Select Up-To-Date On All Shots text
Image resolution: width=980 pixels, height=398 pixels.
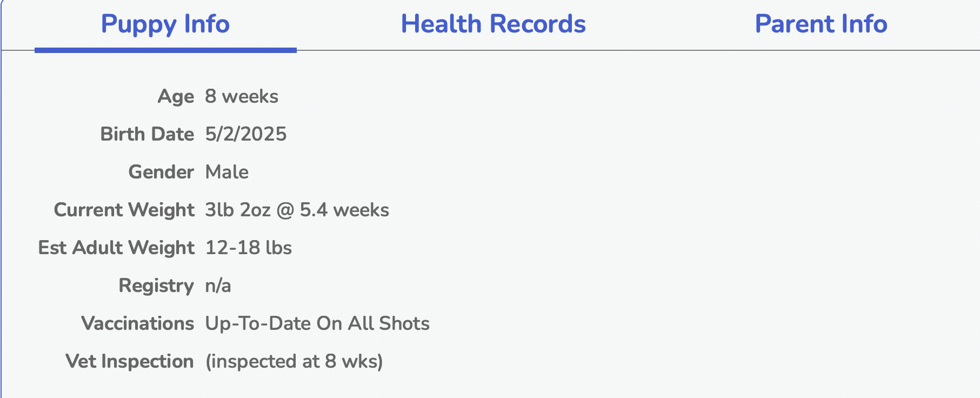click(317, 323)
